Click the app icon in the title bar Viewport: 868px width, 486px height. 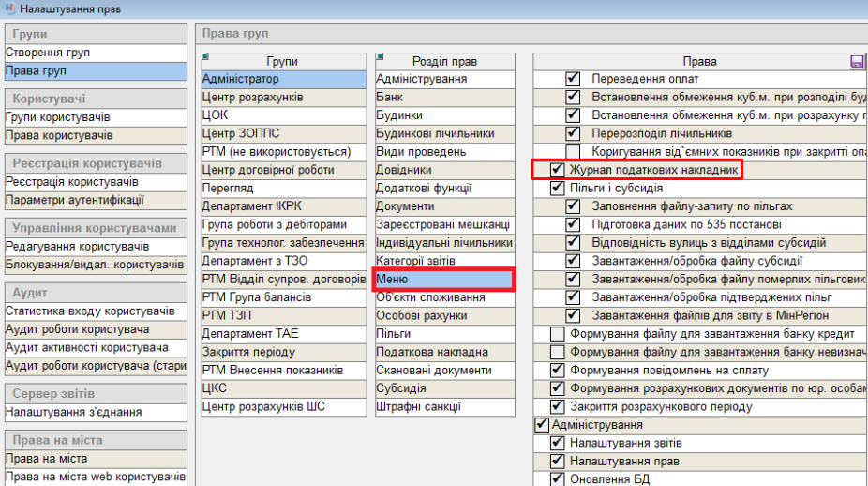tap(8, 8)
